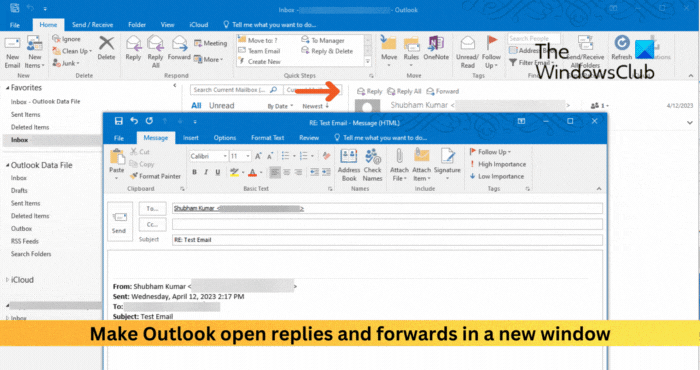Click Subject field RE: Test Email
700x370 pixels.
click(387, 240)
